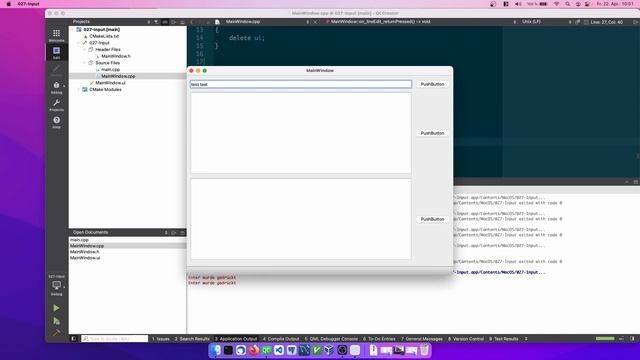
Task: Open Control Center in the menu bar
Action: pyautogui.click(x=587, y=4)
